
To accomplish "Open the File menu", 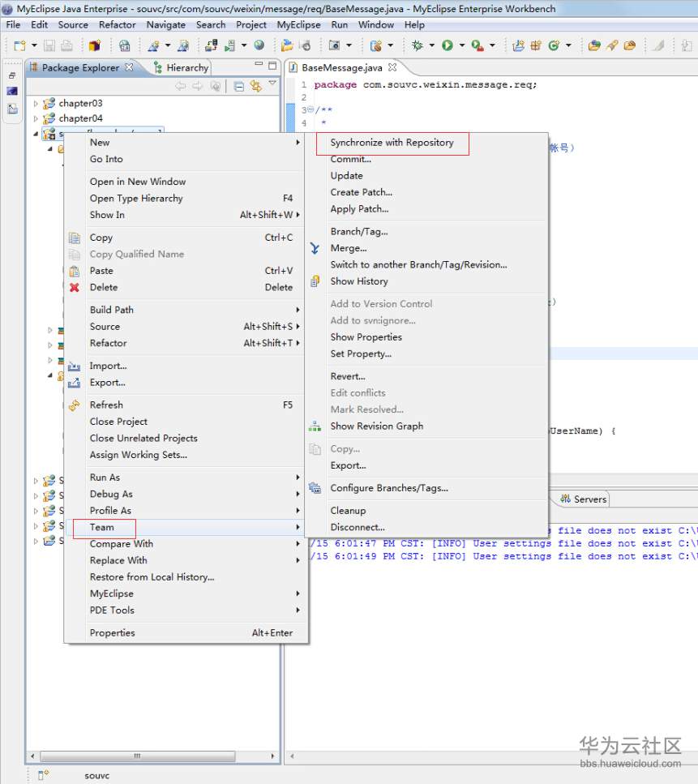I will 13,24.
